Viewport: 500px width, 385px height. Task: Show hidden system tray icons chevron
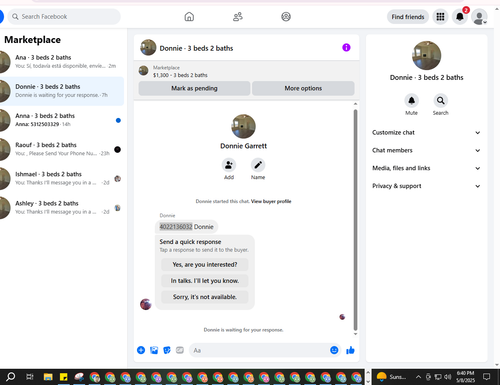coord(418,377)
